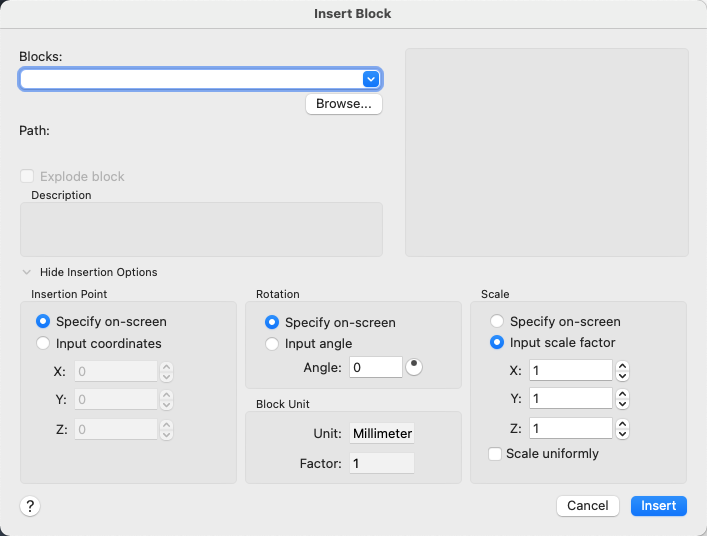Click the help question mark icon
Viewport: 707px width, 536px height.
[x=30, y=506]
